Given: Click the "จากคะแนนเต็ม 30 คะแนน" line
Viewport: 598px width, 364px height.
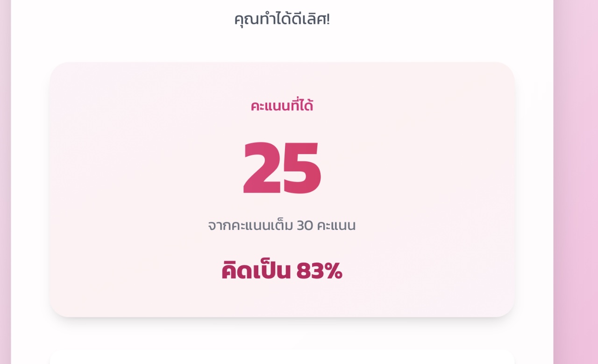Looking at the screenshot, I should [x=282, y=226].
